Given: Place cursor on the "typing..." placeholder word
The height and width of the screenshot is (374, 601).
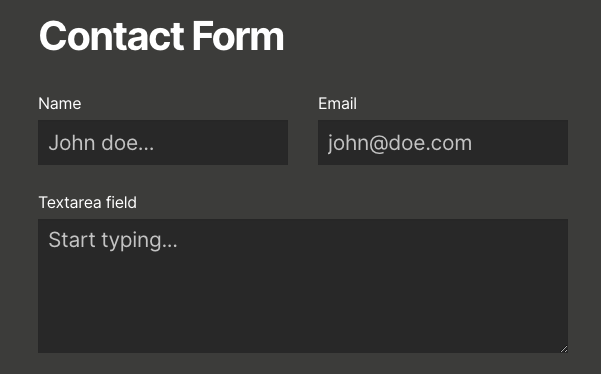Looking at the screenshot, I should [x=139, y=241].
